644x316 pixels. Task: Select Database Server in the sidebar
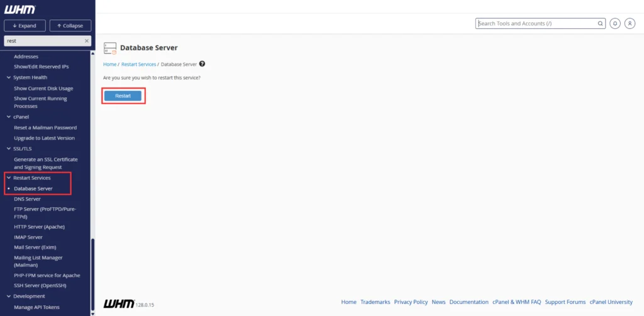[33, 188]
